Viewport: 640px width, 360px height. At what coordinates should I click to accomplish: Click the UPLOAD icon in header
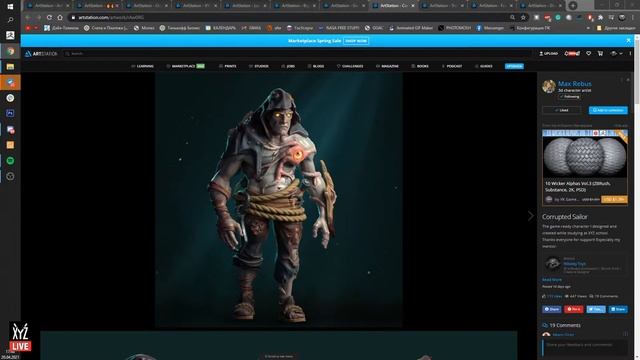[x=548, y=53]
